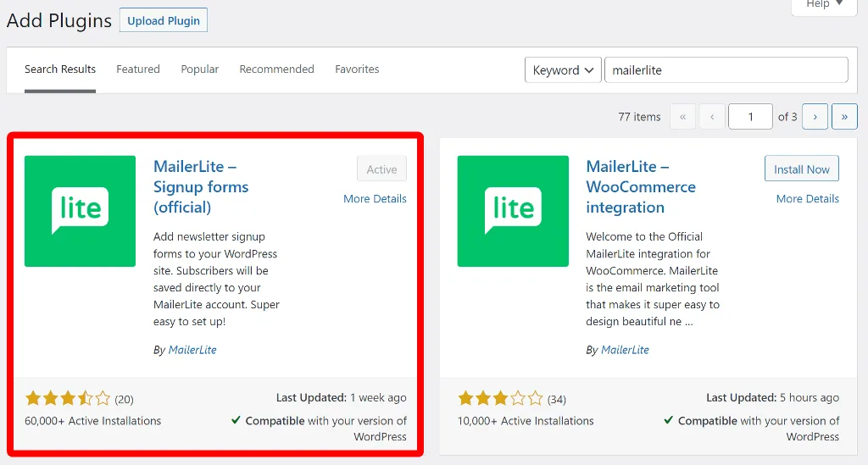View More Details for WooCommerce integration plugin

pyautogui.click(x=808, y=198)
